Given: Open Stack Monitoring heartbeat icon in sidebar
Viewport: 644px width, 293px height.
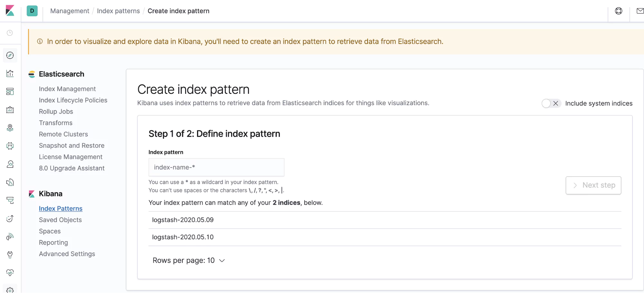Looking at the screenshot, I should click(10, 273).
